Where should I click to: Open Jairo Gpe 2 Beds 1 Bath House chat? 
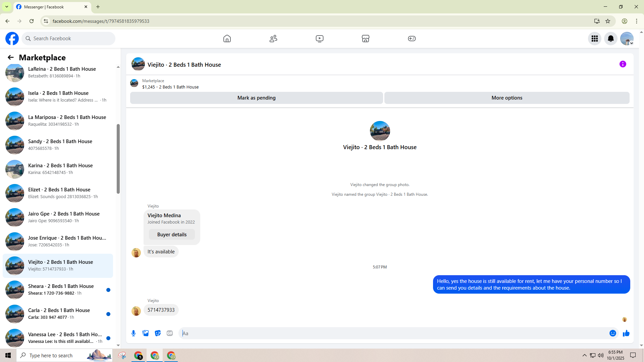click(58, 217)
